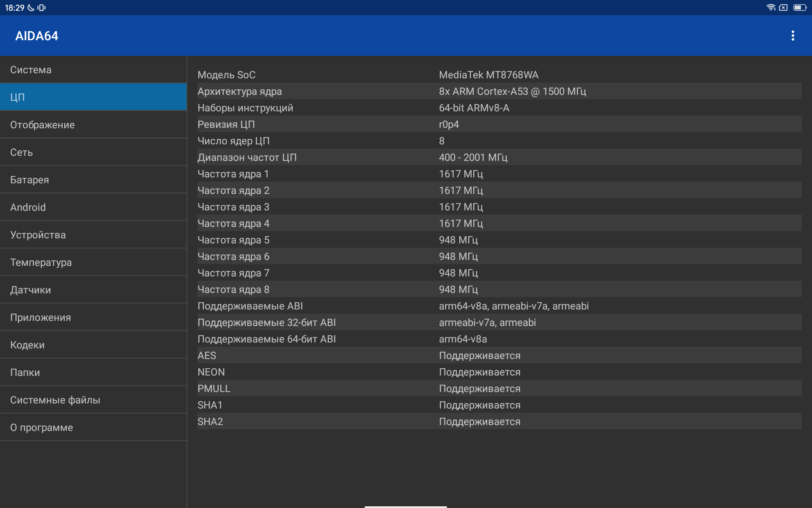Screen dimensions: 812x508
Task: Tap the 64-bit ARMv8-A value
Action: [x=474, y=108]
